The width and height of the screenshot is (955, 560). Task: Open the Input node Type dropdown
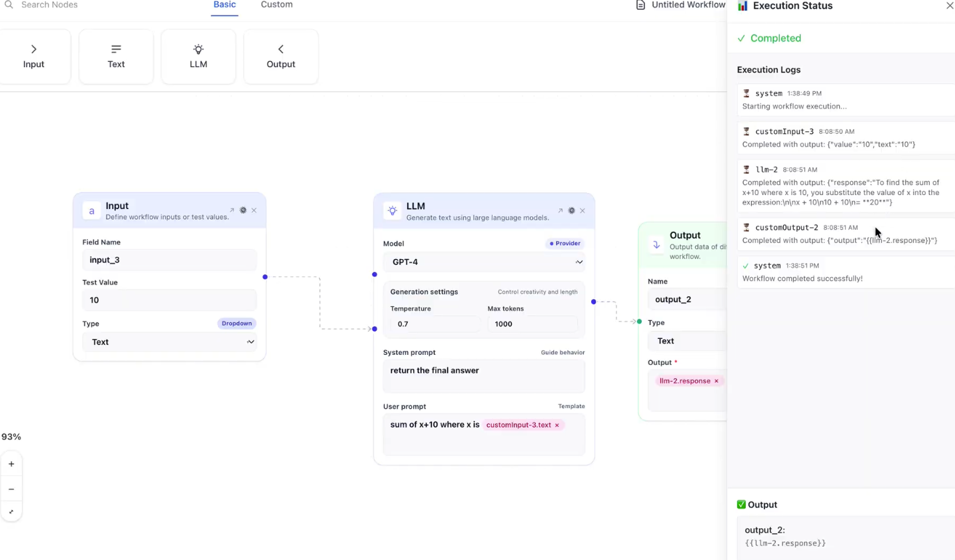169,342
